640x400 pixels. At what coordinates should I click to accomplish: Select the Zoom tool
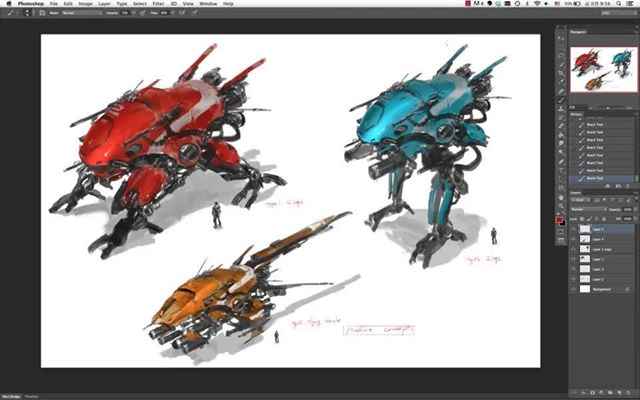(561, 206)
